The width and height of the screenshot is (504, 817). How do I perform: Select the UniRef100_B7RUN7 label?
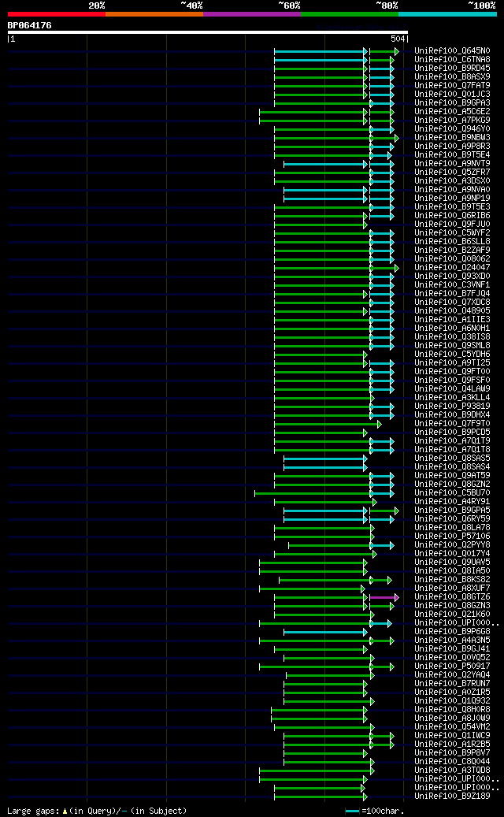click(x=452, y=683)
